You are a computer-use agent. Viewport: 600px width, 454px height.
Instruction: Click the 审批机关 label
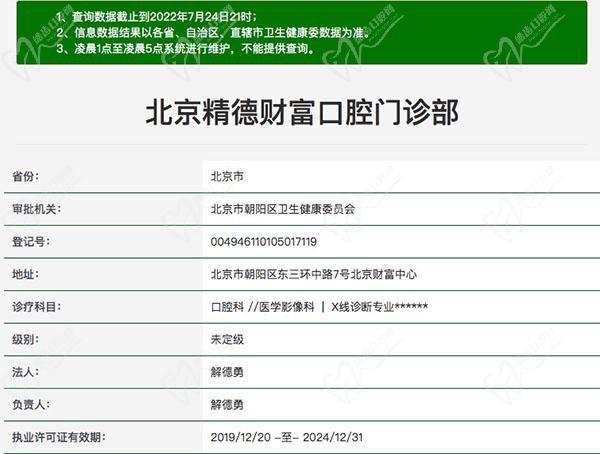tap(36, 209)
